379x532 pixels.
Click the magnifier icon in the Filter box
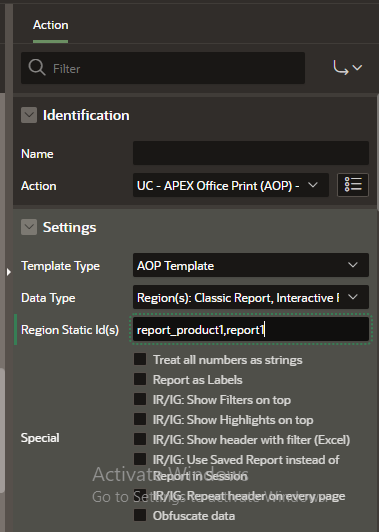click(x=37, y=68)
